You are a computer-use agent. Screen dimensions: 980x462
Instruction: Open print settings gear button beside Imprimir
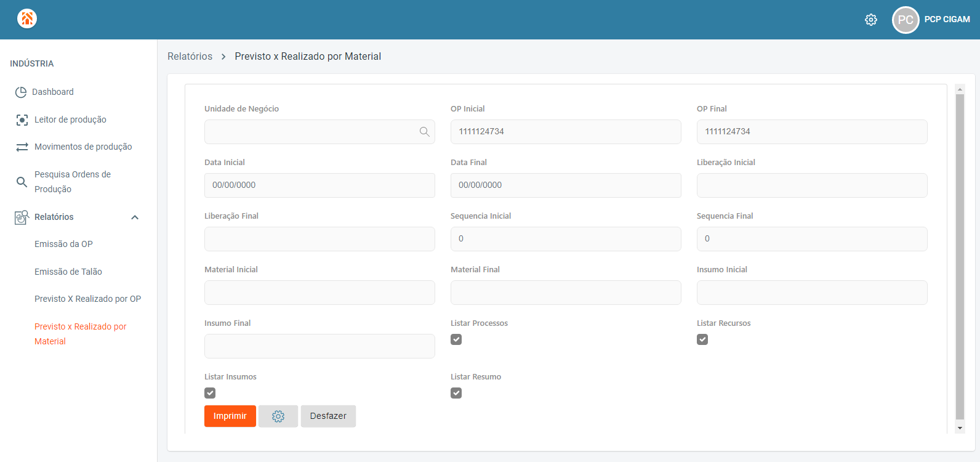(x=278, y=416)
